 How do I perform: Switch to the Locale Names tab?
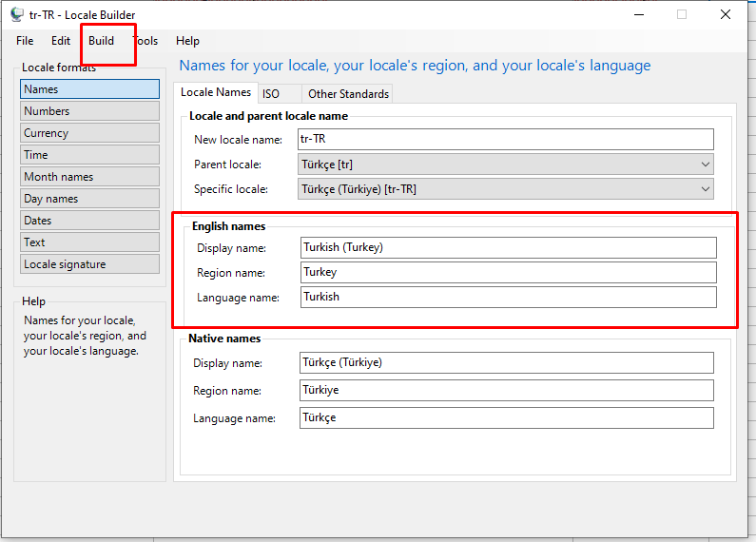point(216,92)
